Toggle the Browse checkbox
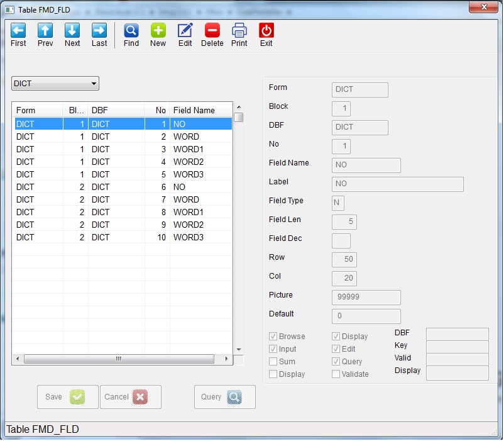The height and width of the screenshot is (441, 504). tap(273, 337)
